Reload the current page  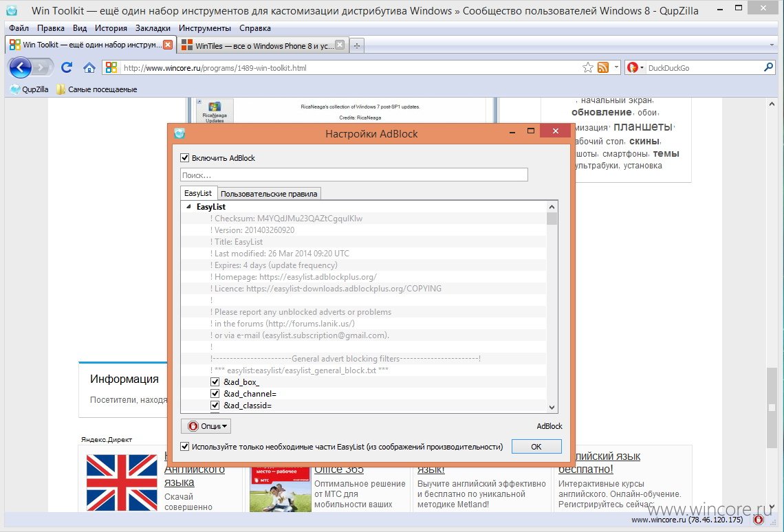click(x=67, y=67)
